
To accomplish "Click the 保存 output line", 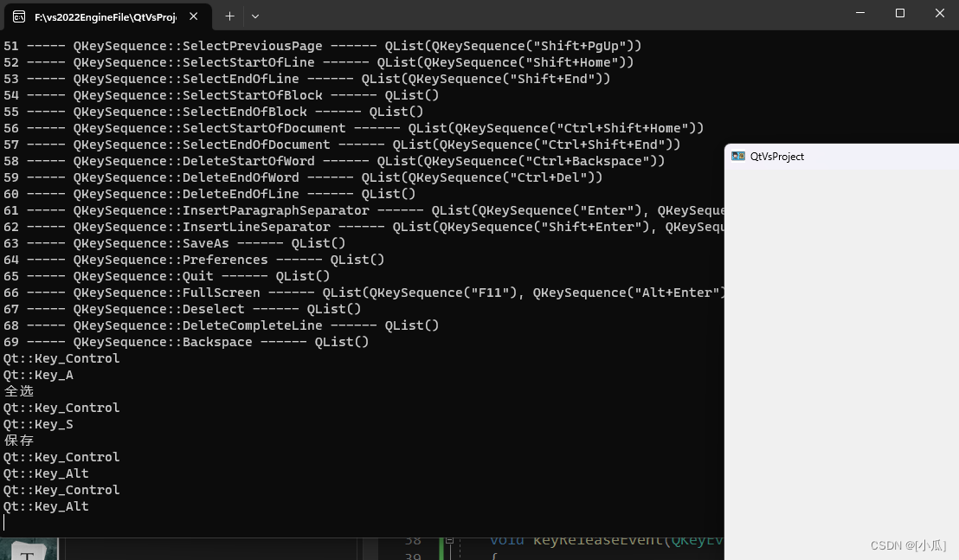I will (x=18, y=441).
